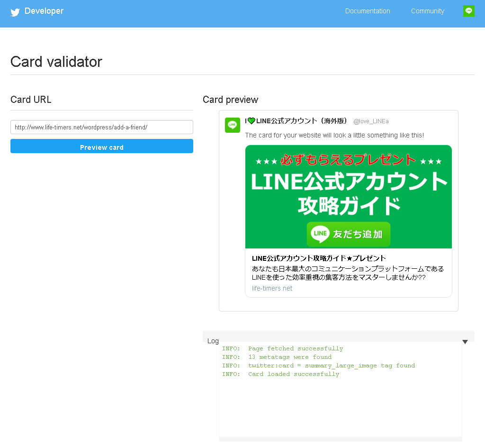Open the green LINE profile avatar in header
The image size is (485, 448).
coord(468,11)
